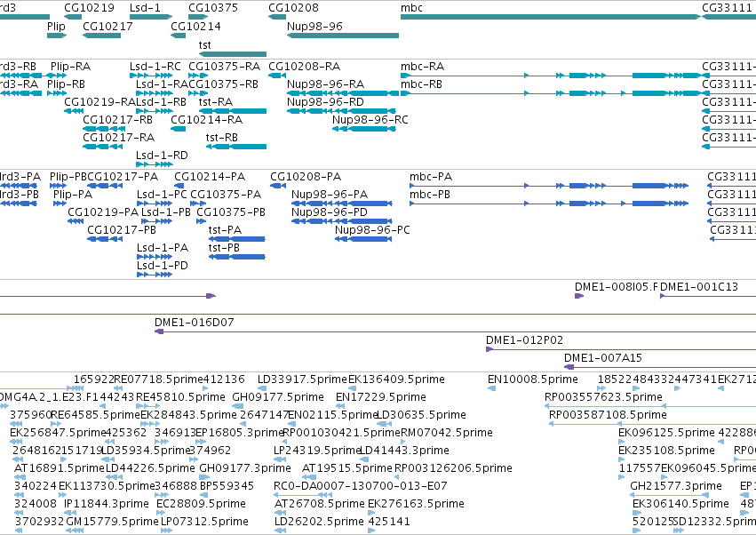The image size is (756, 535).
Task: Open the EK306140.5prime EST label
Action: 680,504
